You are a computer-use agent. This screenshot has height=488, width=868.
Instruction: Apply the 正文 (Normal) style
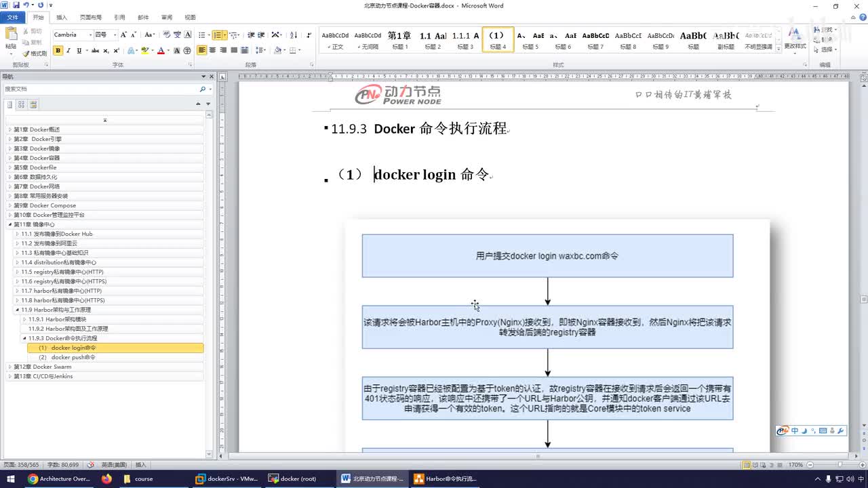coord(335,40)
